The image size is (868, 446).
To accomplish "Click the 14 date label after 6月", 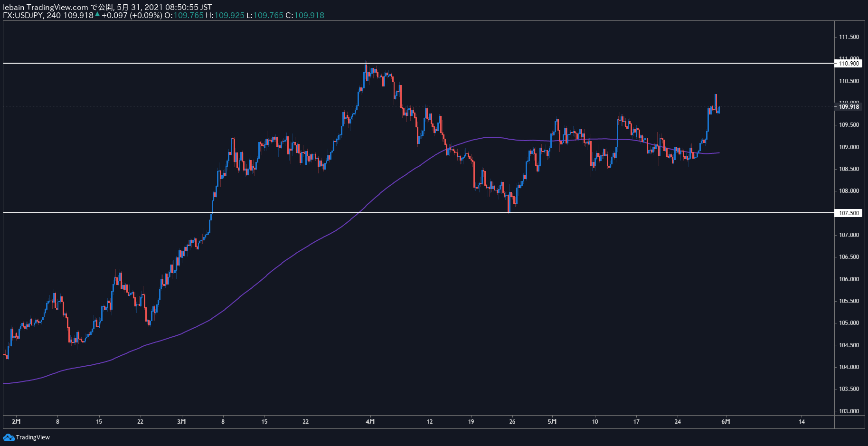I will [802, 422].
